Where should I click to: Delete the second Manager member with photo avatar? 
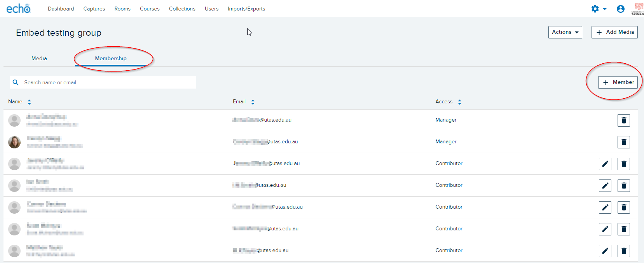pos(624,142)
